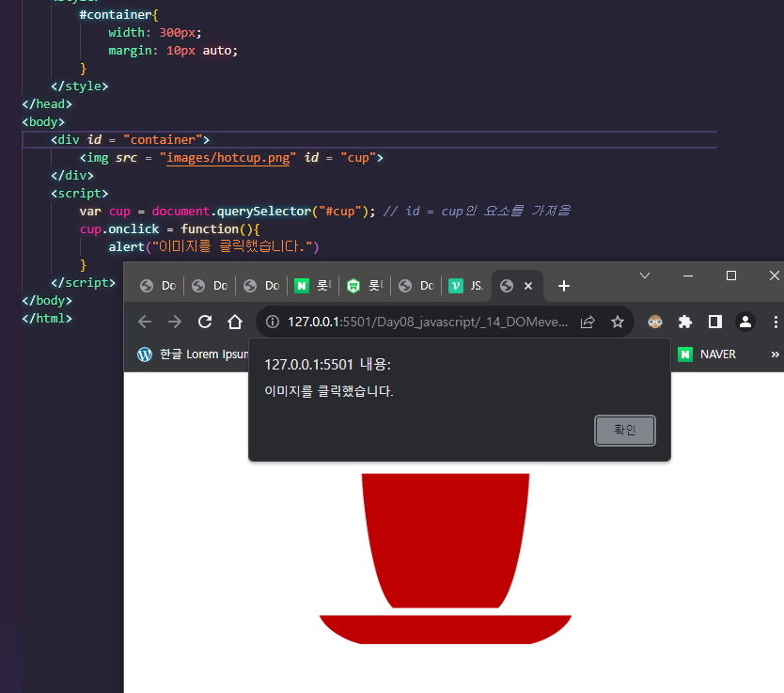Minimize the browser window

coord(688,276)
